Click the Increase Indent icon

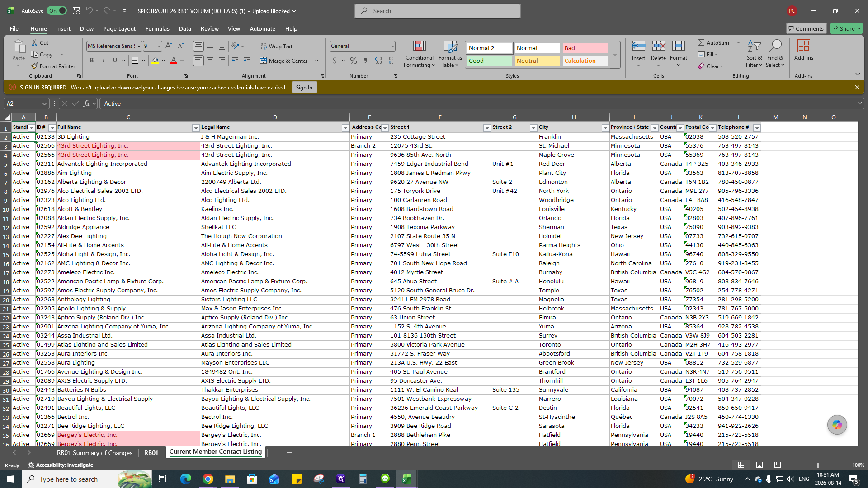click(x=247, y=61)
